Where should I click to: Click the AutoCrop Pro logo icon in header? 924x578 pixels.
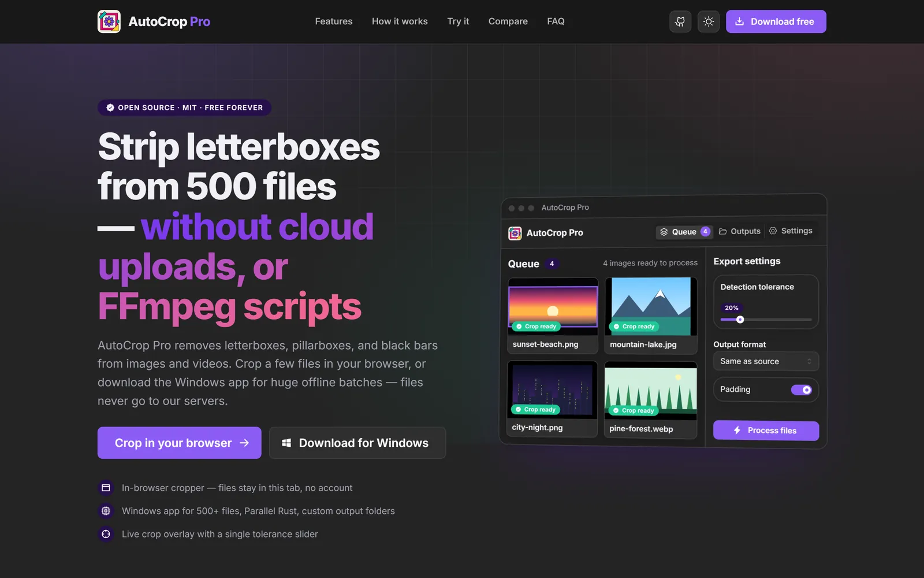109,21
